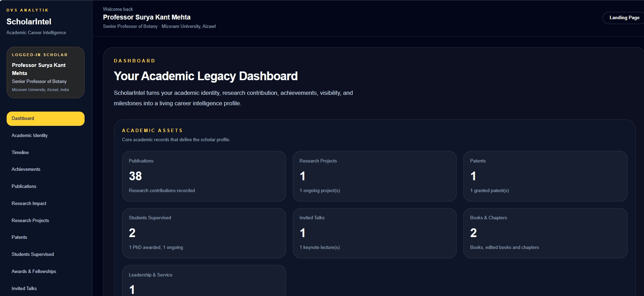Click 'Academic Career Intelligence' tagline
The height and width of the screenshot is (296, 644).
[36, 33]
